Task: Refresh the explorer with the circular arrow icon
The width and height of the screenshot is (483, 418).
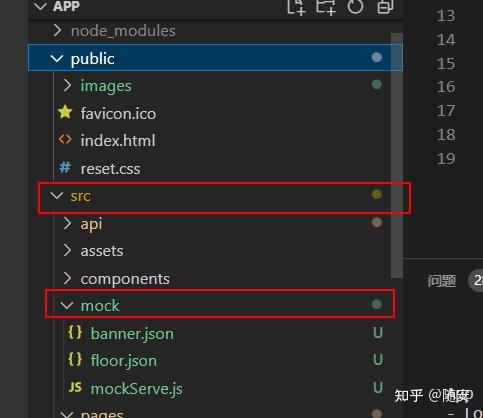Action: (355, 6)
